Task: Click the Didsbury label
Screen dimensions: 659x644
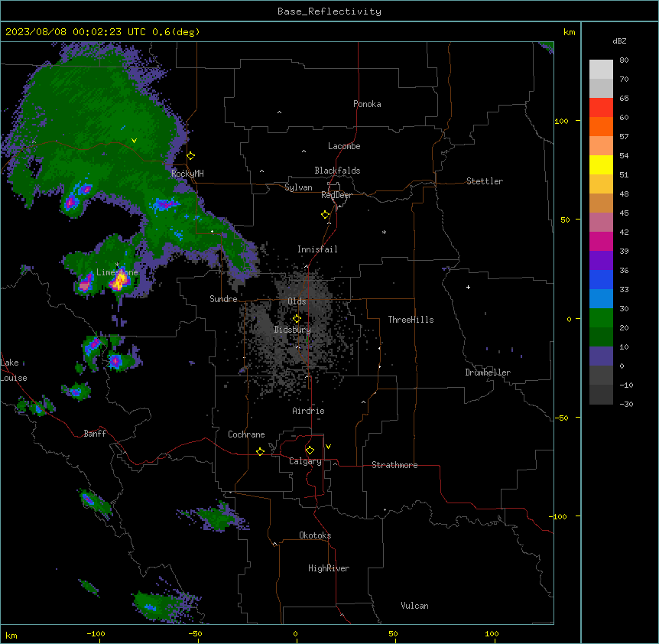Action: pos(293,330)
